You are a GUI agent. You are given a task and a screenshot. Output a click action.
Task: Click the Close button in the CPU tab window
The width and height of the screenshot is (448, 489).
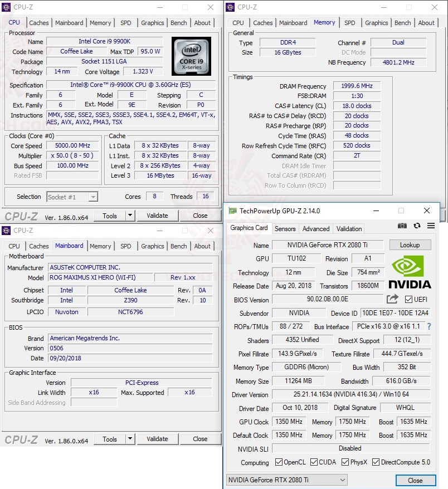(200, 216)
